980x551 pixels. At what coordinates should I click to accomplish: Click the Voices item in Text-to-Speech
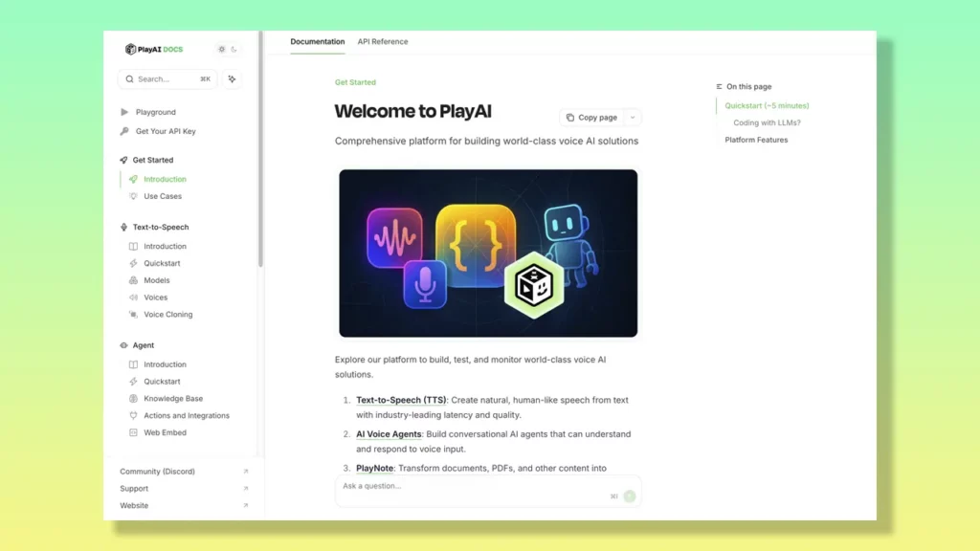tap(156, 298)
